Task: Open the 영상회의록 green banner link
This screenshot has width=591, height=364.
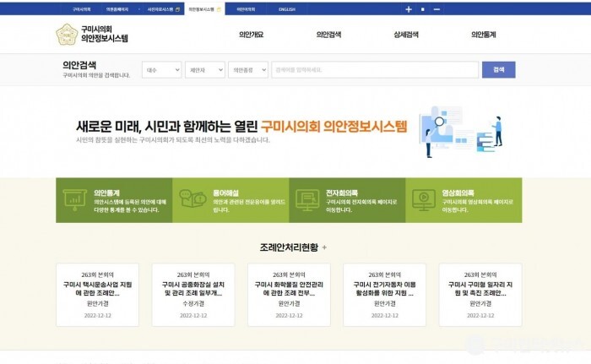Action: tap(464, 200)
